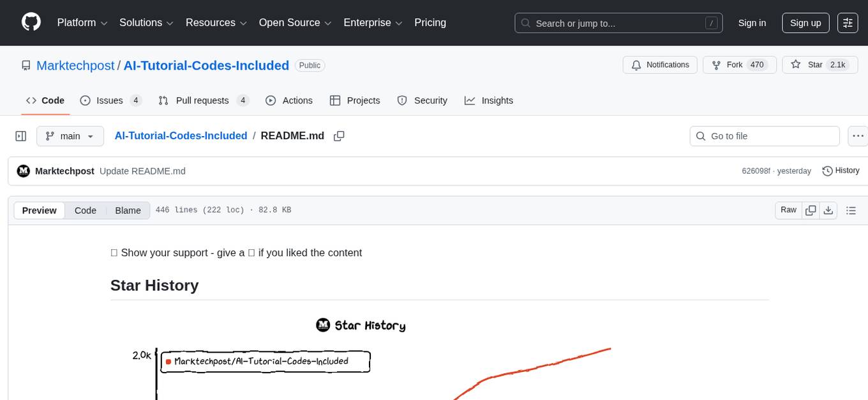868x400 pixels.
Task: Open the document outline icon
Action: click(850, 210)
